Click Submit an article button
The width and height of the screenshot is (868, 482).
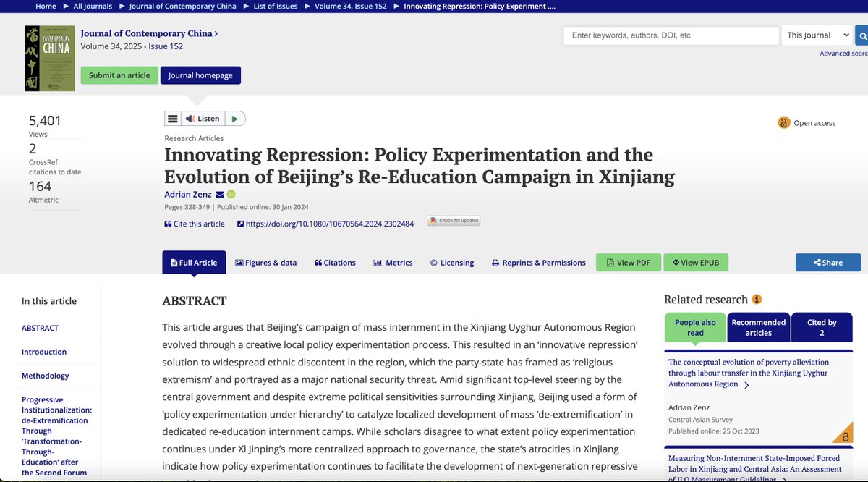click(119, 75)
